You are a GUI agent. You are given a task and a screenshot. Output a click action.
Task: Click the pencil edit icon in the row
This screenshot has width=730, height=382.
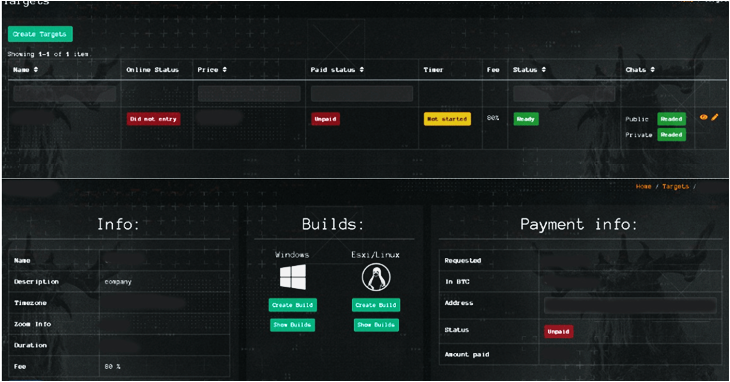(x=715, y=117)
